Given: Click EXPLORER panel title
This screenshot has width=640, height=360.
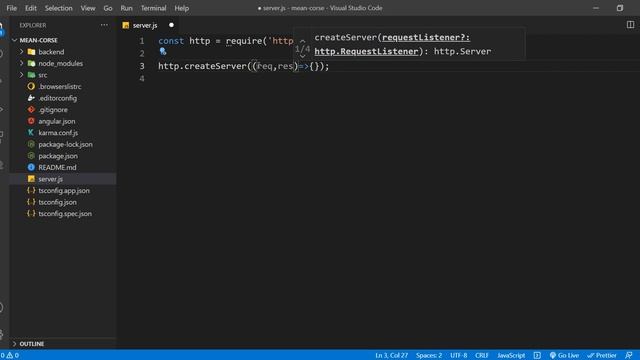Looking at the screenshot, I should [x=33, y=25].
